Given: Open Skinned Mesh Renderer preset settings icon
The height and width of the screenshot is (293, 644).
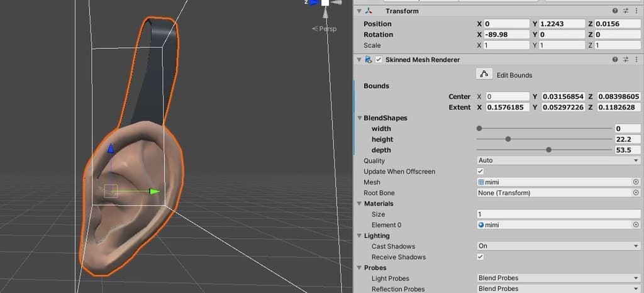Looking at the screenshot, I should [x=626, y=60].
